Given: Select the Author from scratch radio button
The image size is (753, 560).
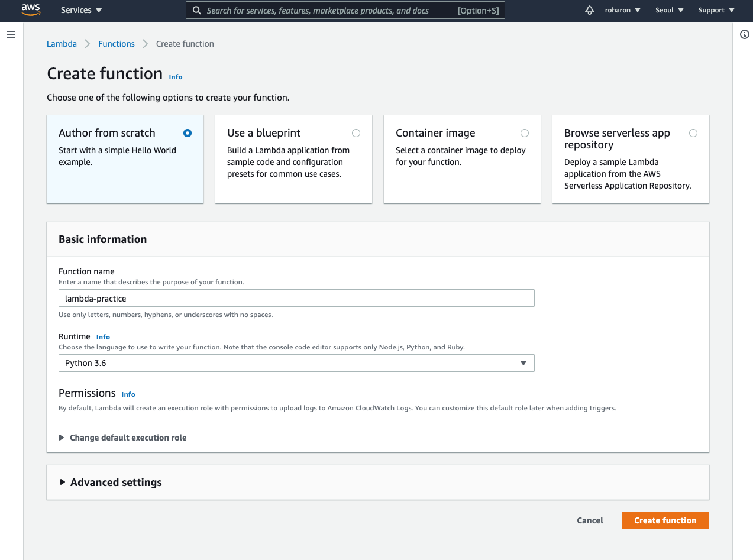Looking at the screenshot, I should 188,133.
